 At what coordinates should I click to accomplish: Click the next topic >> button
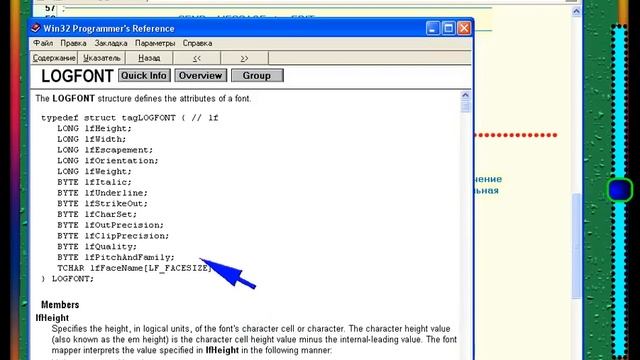tap(244, 58)
